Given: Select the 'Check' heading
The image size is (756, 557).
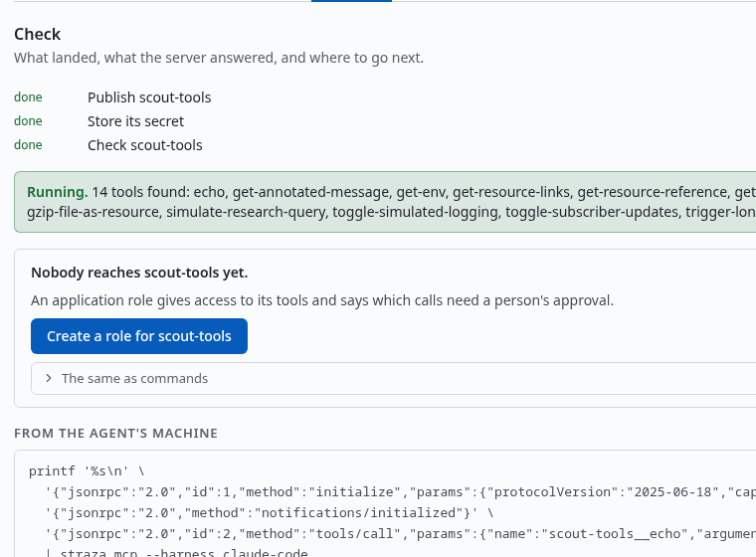Looking at the screenshot, I should [37, 34].
